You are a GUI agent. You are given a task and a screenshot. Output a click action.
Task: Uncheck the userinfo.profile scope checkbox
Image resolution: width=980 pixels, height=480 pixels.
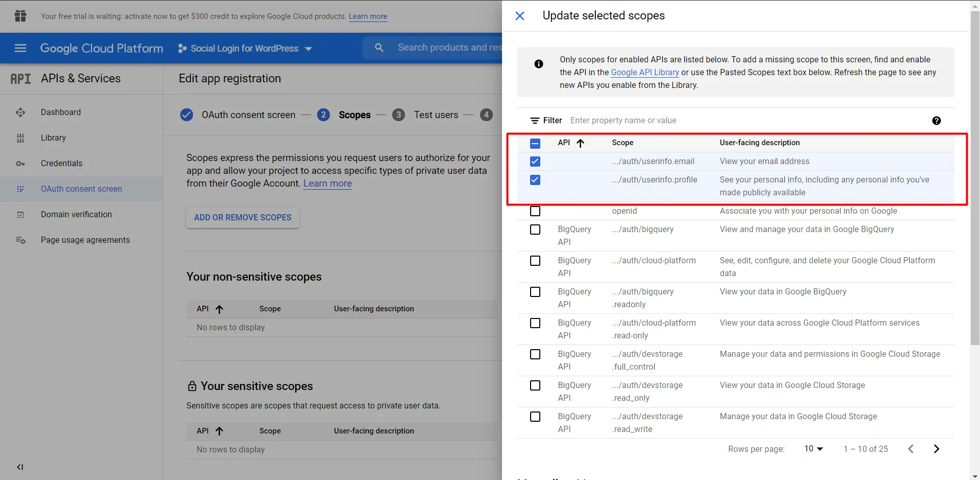click(x=535, y=180)
